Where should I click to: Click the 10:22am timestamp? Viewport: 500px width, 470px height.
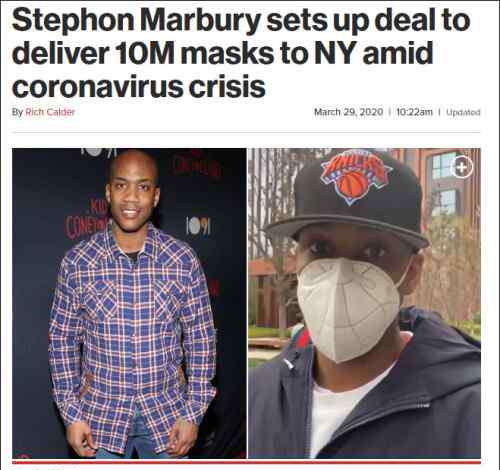click(x=414, y=112)
